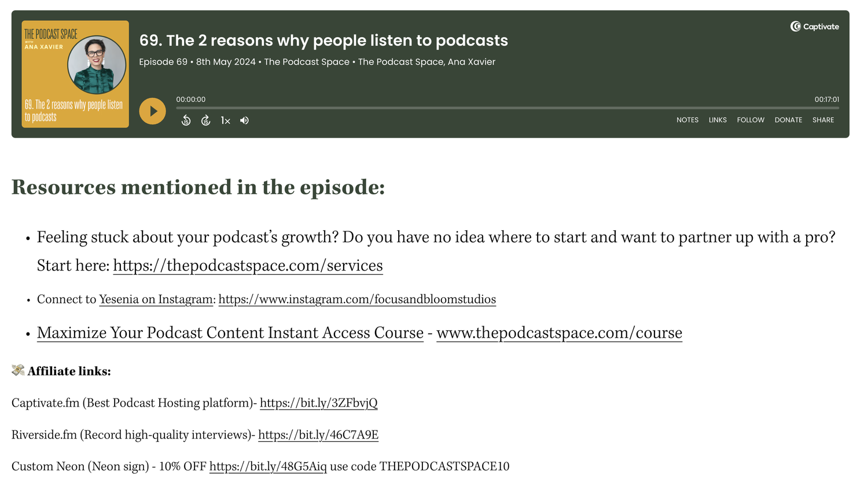The height and width of the screenshot is (487, 868).
Task: Rewind the episode 15 seconds
Action: (x=186, y=120)
